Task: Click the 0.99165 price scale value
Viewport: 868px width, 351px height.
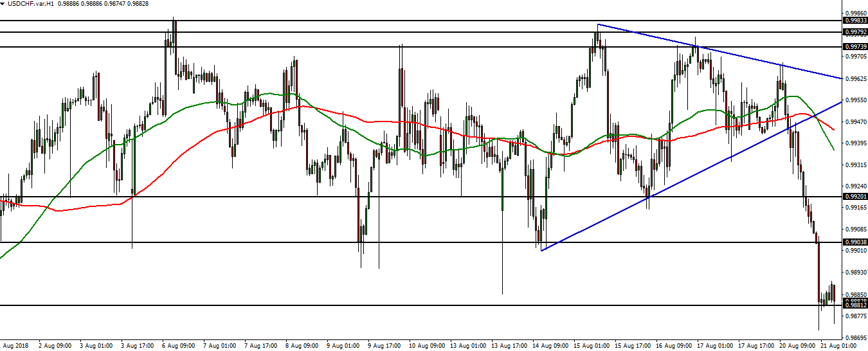Action: click(x=857, y=208)
